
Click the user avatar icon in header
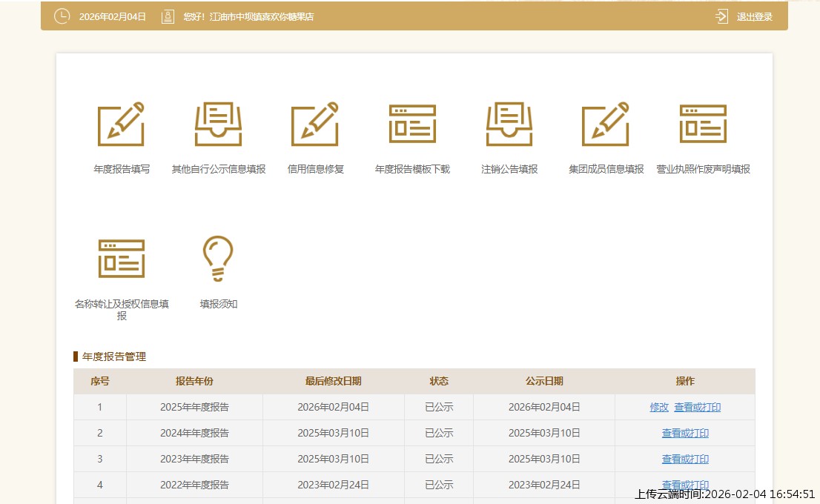point(168,16)
